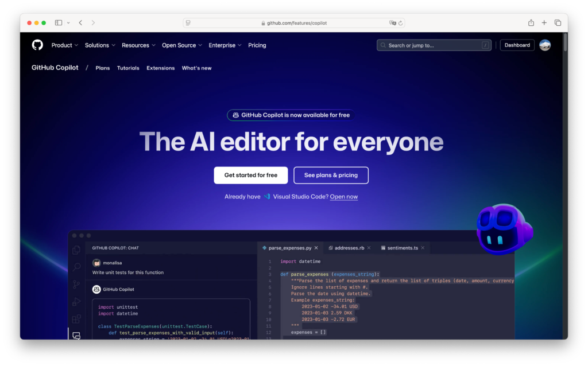Click the Copilot mascot head

coord(504,229)
